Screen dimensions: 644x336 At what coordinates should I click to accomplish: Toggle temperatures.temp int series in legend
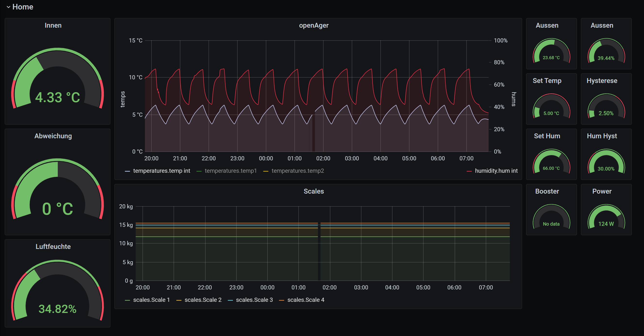[161, 171]
